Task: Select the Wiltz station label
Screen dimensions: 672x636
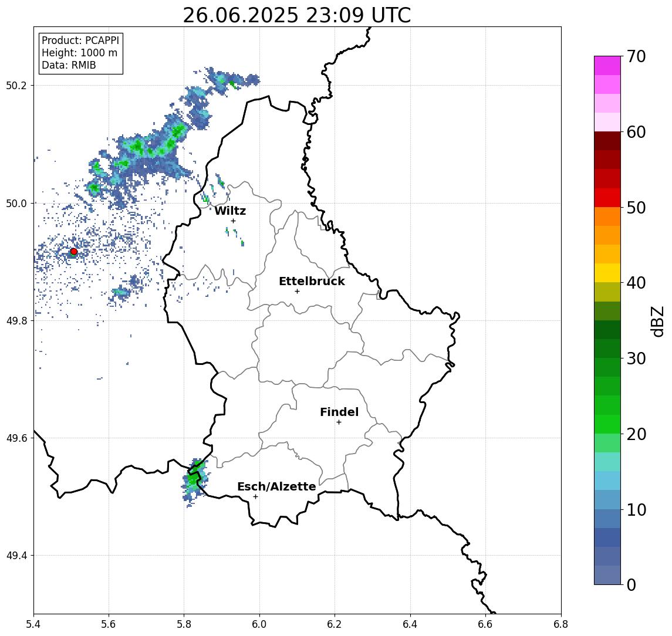Action: (230, 211)
